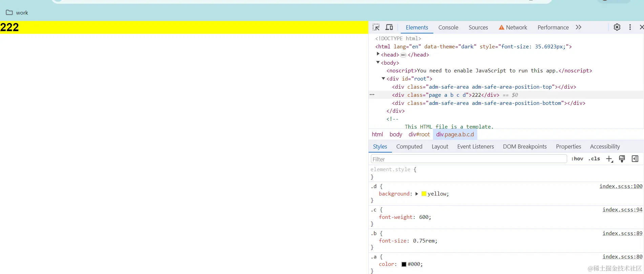Click the 0.75rem font-size value
This screenshot has height=274, width=644.
423,241
